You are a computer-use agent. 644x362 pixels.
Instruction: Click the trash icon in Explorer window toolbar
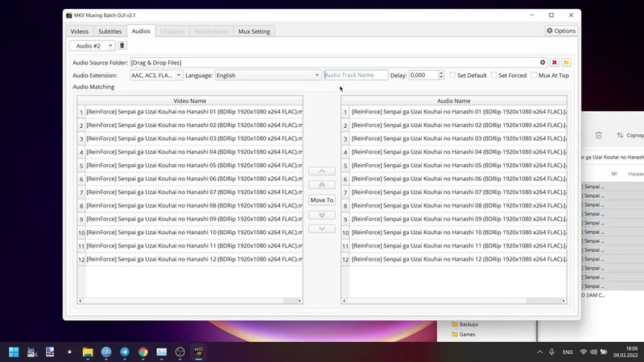click(598, 135)
